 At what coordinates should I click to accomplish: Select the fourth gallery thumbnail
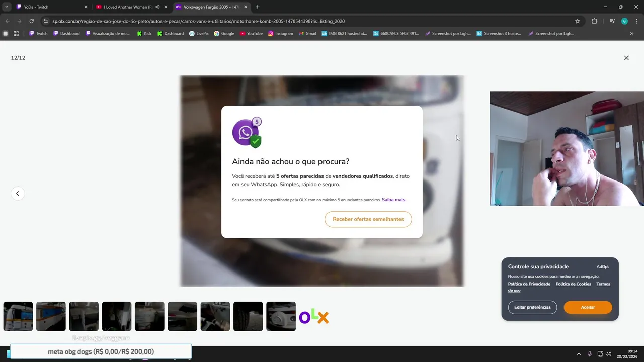point(117,316)
